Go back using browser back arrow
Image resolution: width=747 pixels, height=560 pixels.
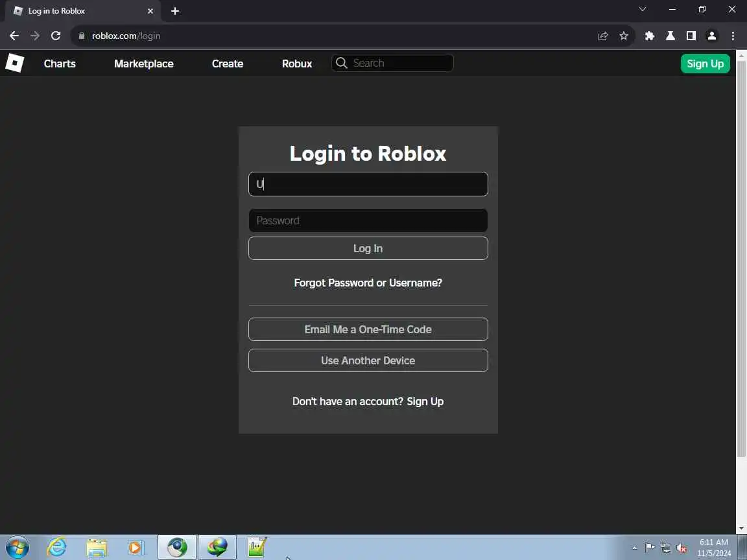tap(14, 36)
